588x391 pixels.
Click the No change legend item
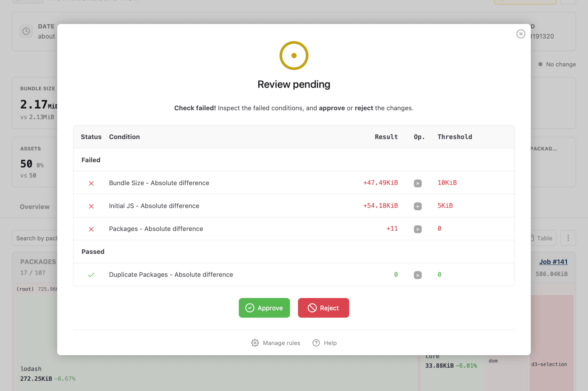tap(557, 64)
